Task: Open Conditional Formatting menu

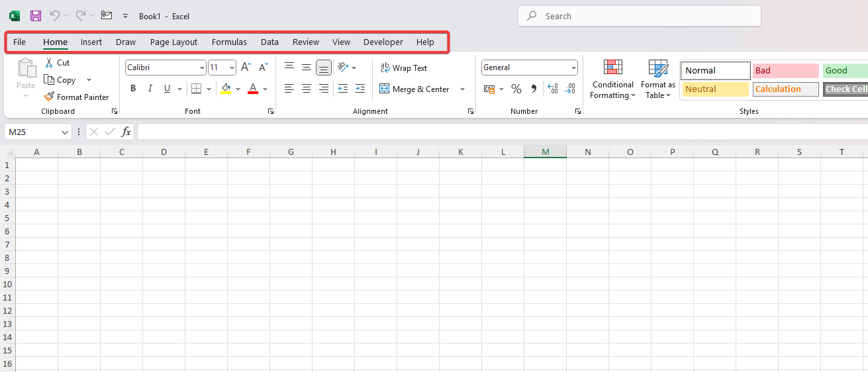Action: click(x=613, y=79)
